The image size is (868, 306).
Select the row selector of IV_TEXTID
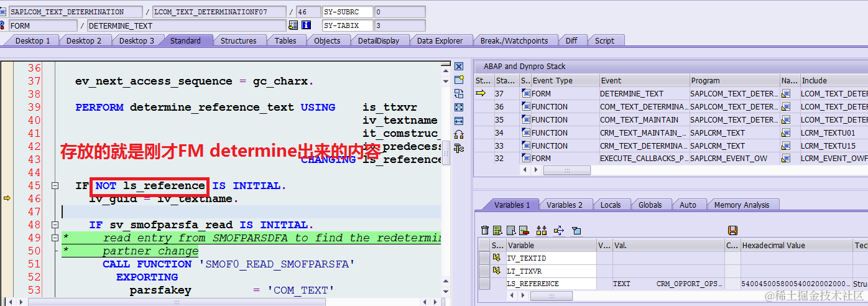point(484,257)
